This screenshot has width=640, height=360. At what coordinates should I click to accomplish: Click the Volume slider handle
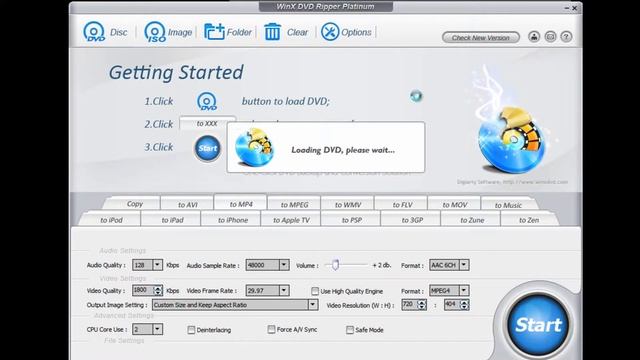[x=335, y=265]
